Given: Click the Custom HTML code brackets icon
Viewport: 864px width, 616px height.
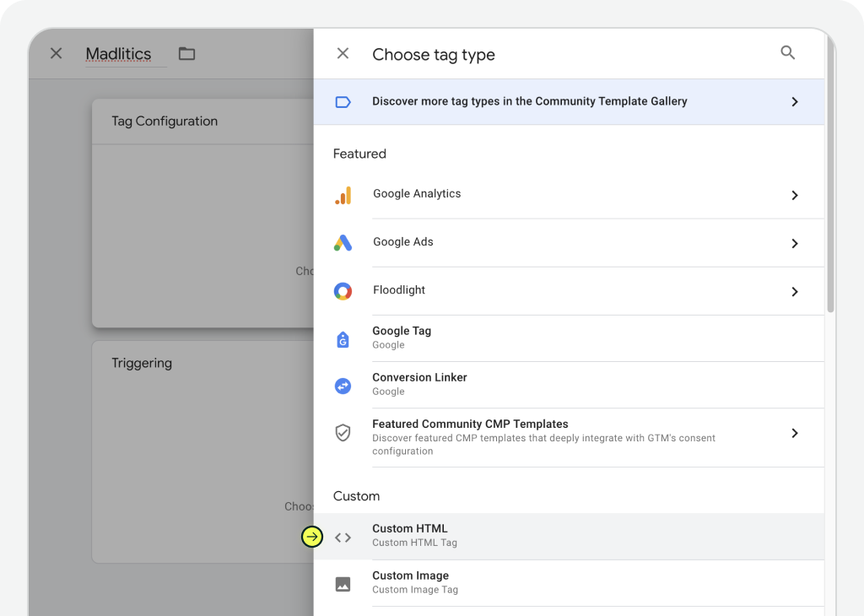Looking at the screenshot, I should [343, 538].
